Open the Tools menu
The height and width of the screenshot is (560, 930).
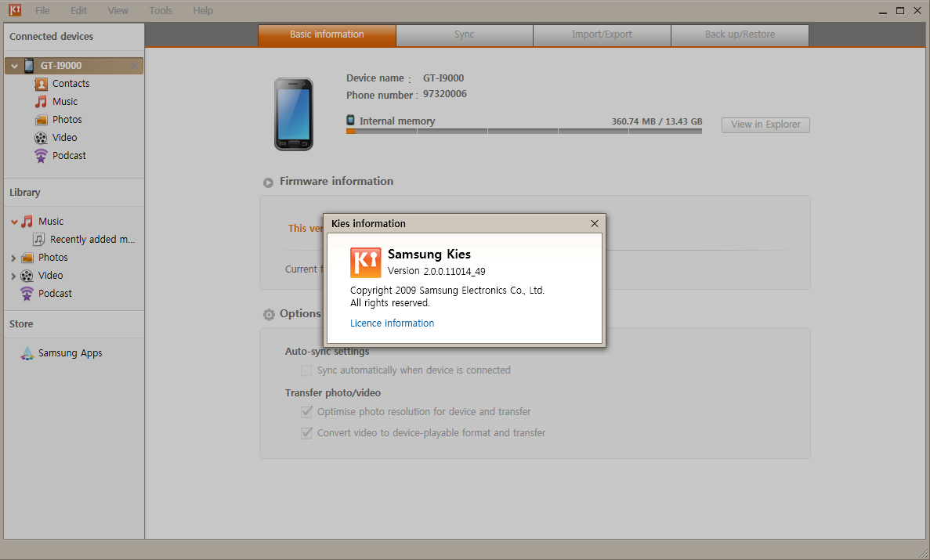point(161,11)
